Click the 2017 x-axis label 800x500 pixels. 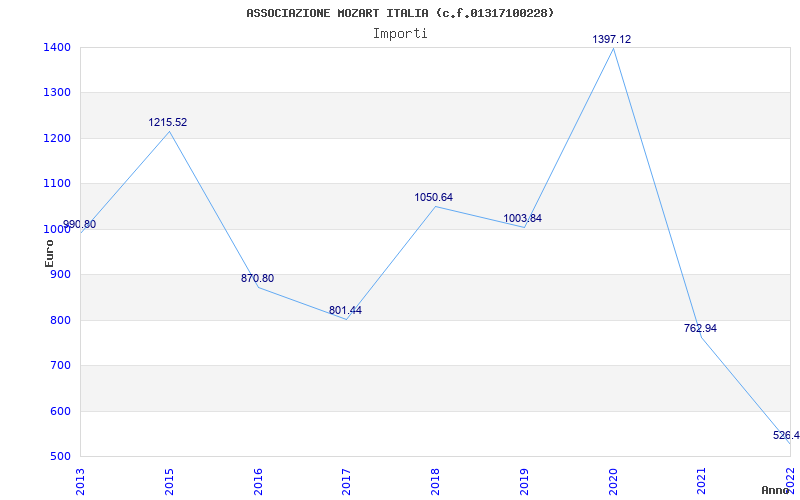(347, 482)
